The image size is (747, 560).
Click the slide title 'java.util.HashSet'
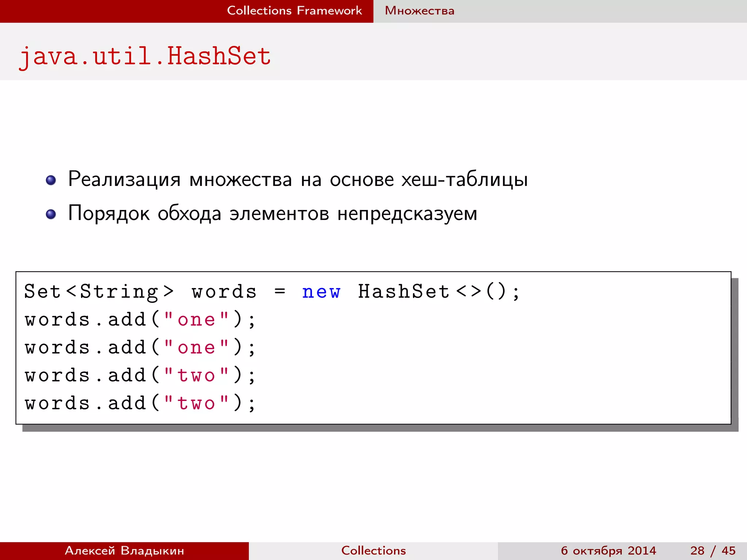tap(145, 57)
